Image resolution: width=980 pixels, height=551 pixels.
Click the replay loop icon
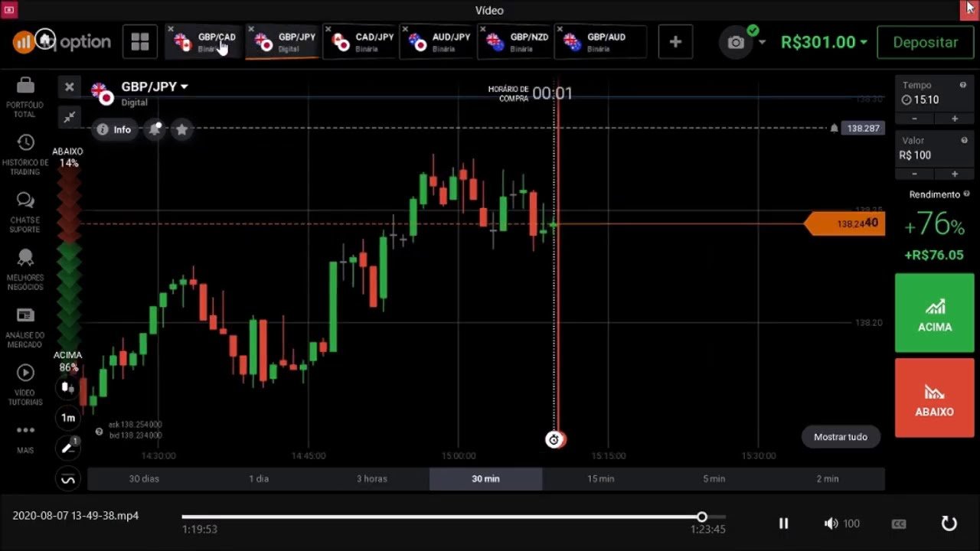coord(949,523)
